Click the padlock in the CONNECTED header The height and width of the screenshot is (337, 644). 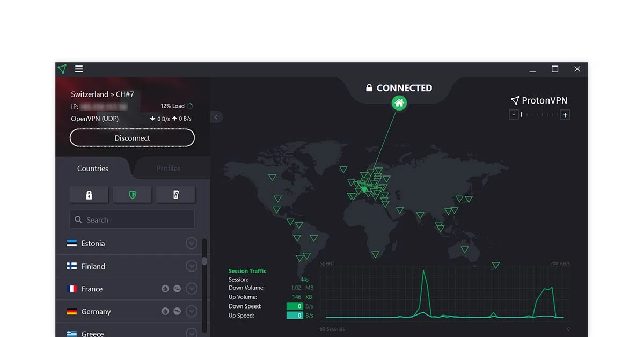pos(369,87)
